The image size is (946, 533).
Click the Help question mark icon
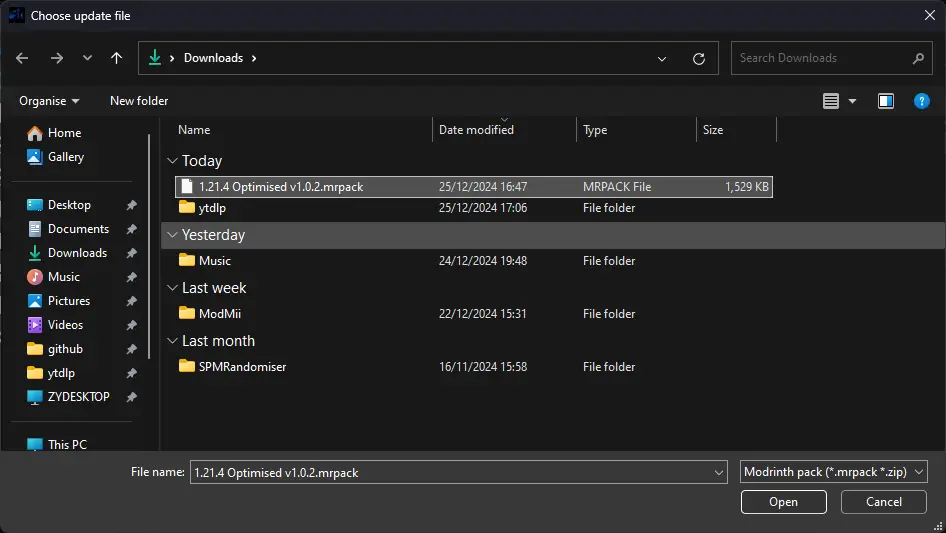922,101
